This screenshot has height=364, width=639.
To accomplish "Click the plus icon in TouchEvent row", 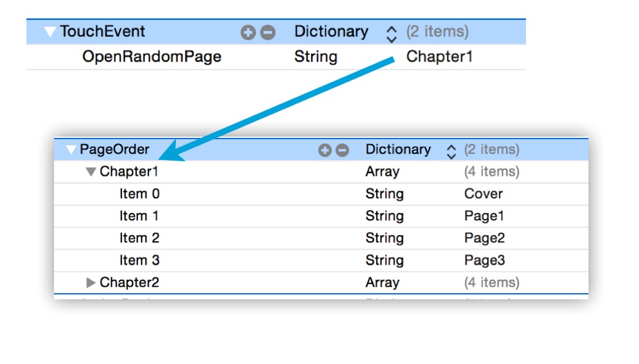I will tap(248, 32).
